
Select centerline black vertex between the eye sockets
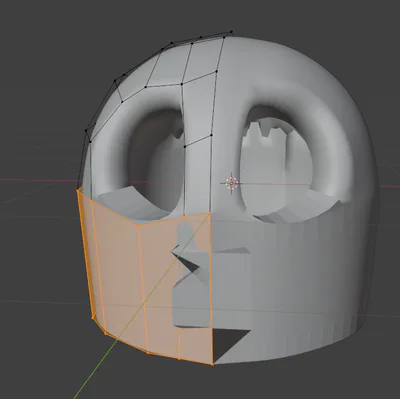point(211,135)
